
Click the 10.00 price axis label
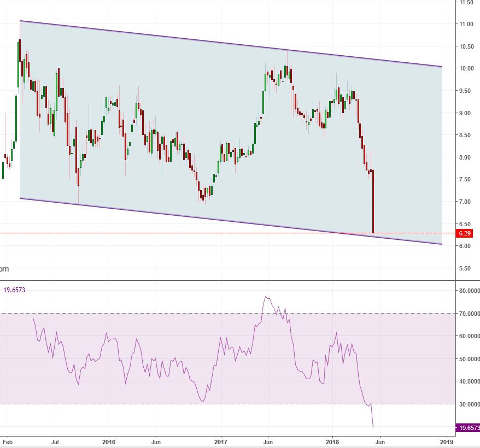466,68
